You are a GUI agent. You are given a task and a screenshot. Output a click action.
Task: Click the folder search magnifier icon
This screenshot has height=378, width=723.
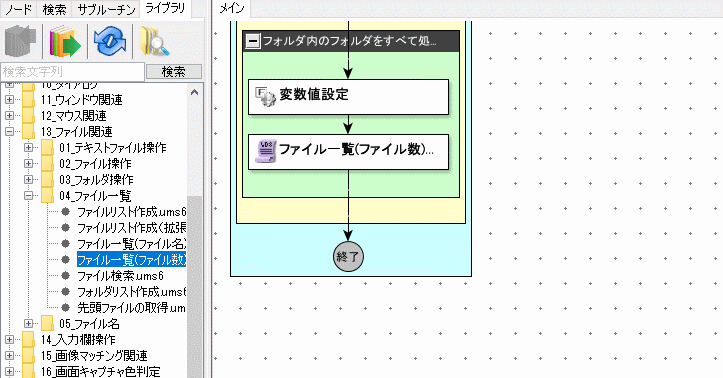(x=154, y=41)
